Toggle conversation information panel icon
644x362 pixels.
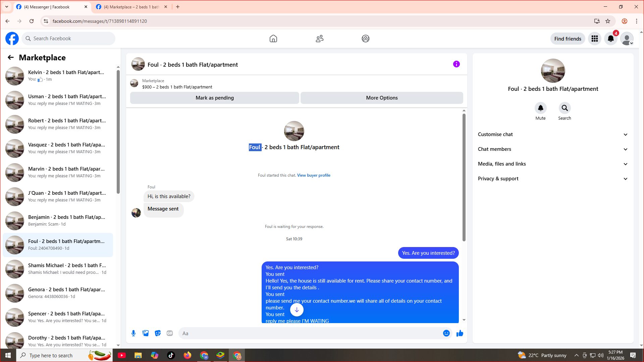456,64
